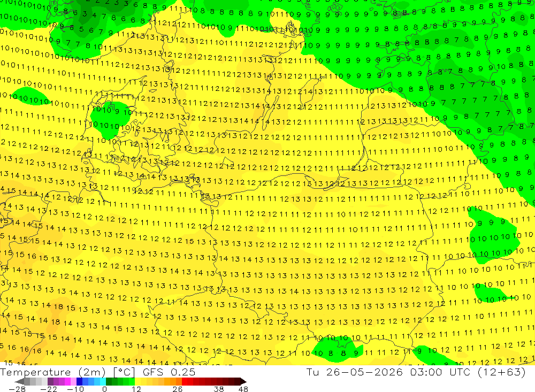Click the gray left arrow end of the color scale
Viewport: 535px width, 392px height.
[19, 381]
